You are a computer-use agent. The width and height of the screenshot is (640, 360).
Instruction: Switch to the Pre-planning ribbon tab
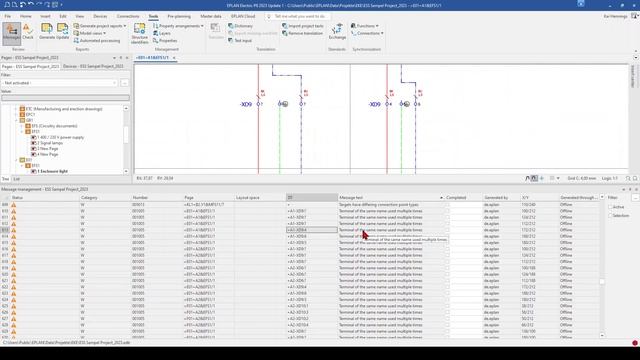coord(179,16)
